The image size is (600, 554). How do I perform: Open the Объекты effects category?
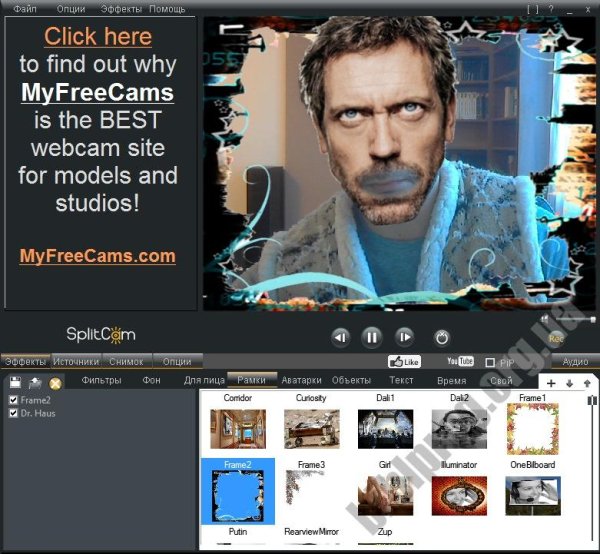pos(351,380)
